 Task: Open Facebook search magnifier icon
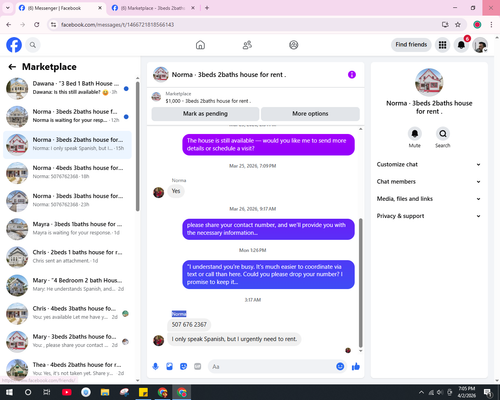[33, 45]
